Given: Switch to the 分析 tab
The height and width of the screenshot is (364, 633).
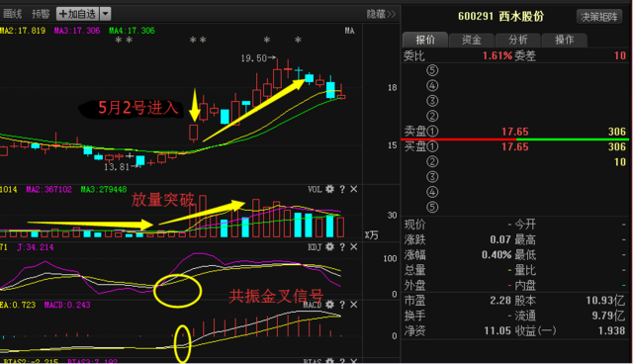Looking at the screenshot, I should (518, 40).
